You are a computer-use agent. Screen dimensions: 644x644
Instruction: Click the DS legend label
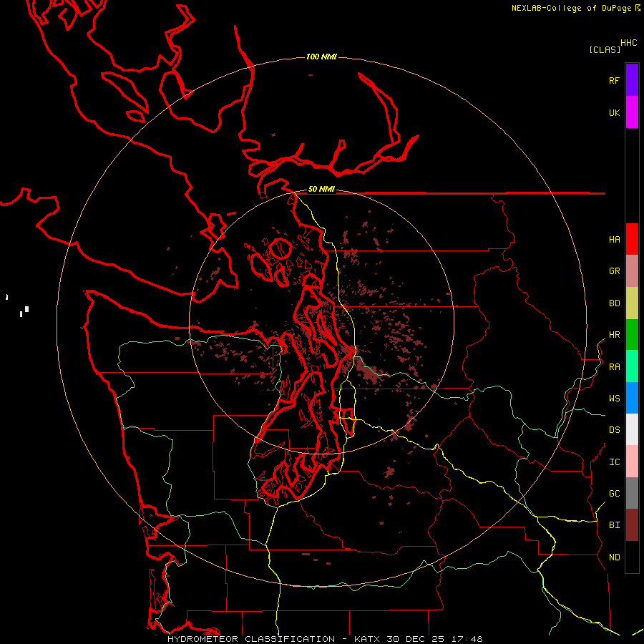[x=614, y=429]
